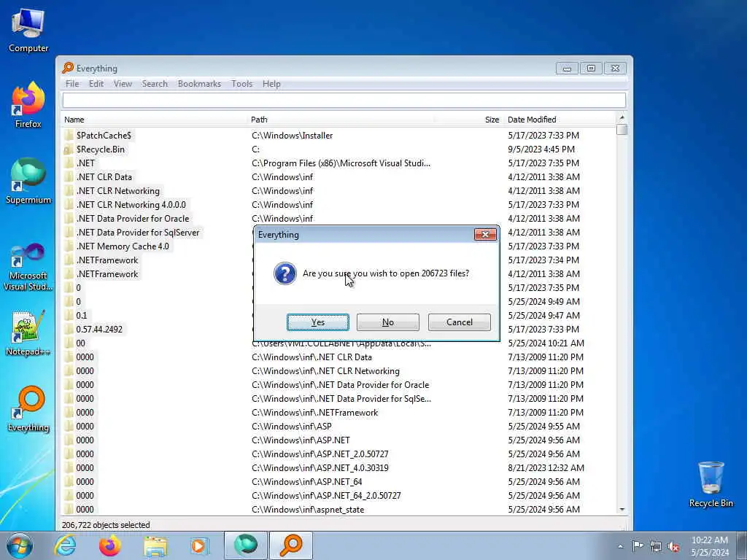Select the .NET CLR Data folder icon
The width and height of the screenshot is (747, 560).
(x=69, y=177)
